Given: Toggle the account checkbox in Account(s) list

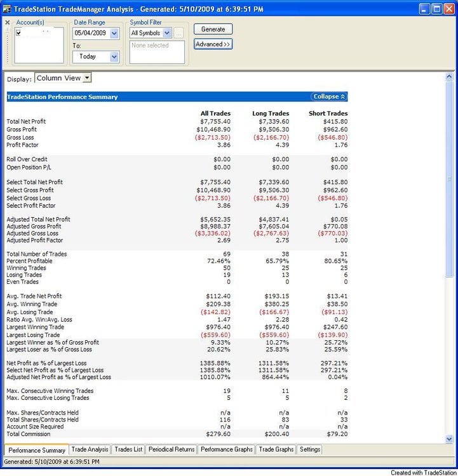Looking at the screenshot, I should point(18,32).
